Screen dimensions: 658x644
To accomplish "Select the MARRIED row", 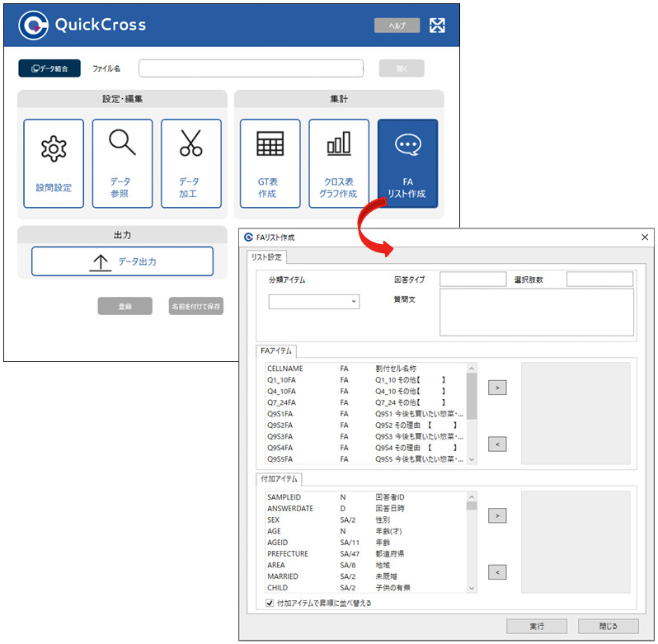I will pos(365,576).
